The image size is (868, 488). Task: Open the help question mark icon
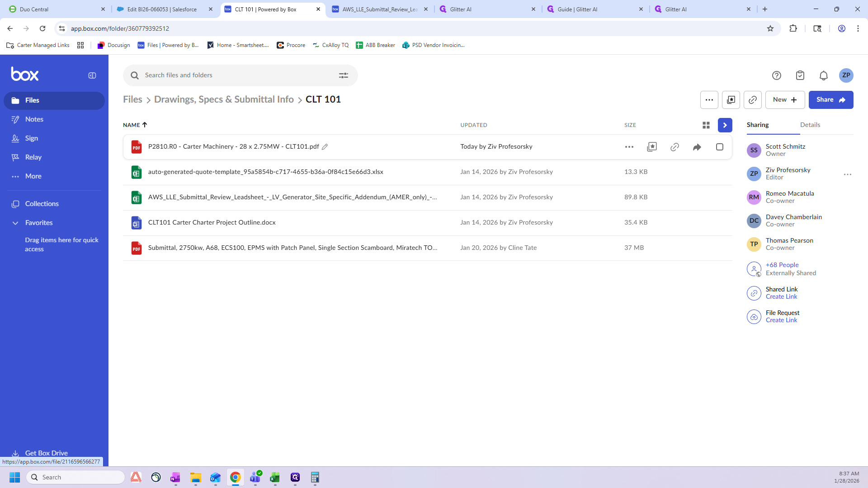point(777,75)
